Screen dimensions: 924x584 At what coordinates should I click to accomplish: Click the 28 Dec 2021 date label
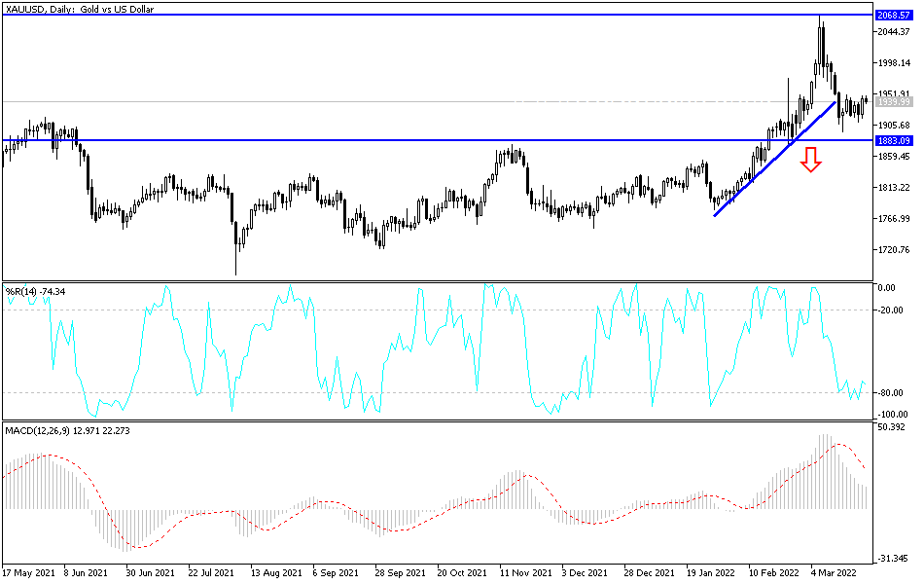(649, 572)
